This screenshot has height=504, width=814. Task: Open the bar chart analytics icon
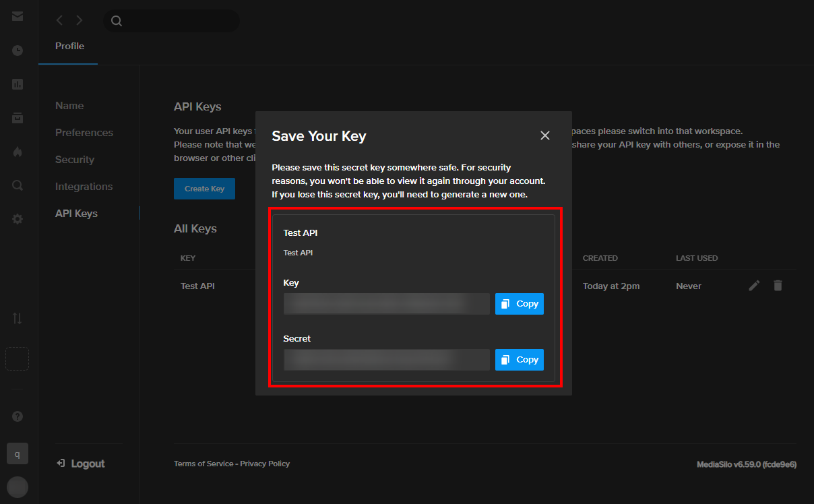coord(18,84)
